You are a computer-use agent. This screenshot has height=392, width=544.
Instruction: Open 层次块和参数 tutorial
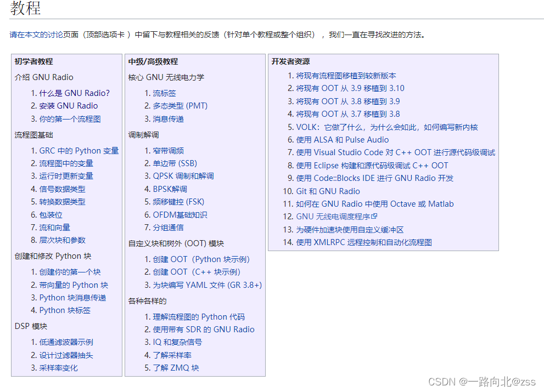pos(62,240)
